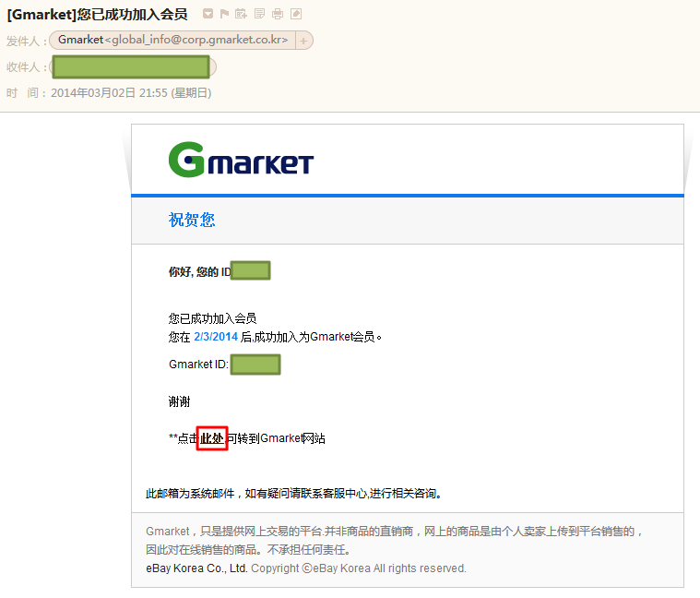This screenshot has width=700, height=598.
Task: Click the '您已成功加入会员' body line
Action: (x=212, y=318)
